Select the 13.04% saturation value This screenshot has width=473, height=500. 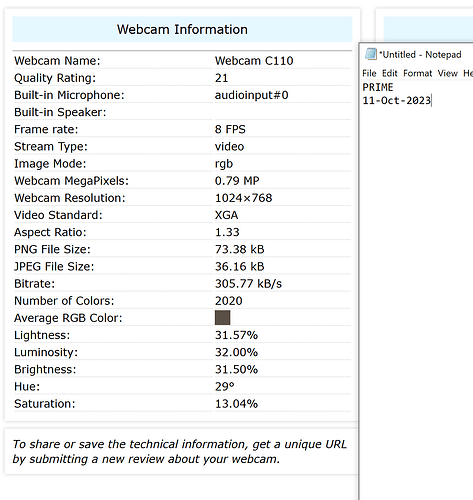pos(236,404)
